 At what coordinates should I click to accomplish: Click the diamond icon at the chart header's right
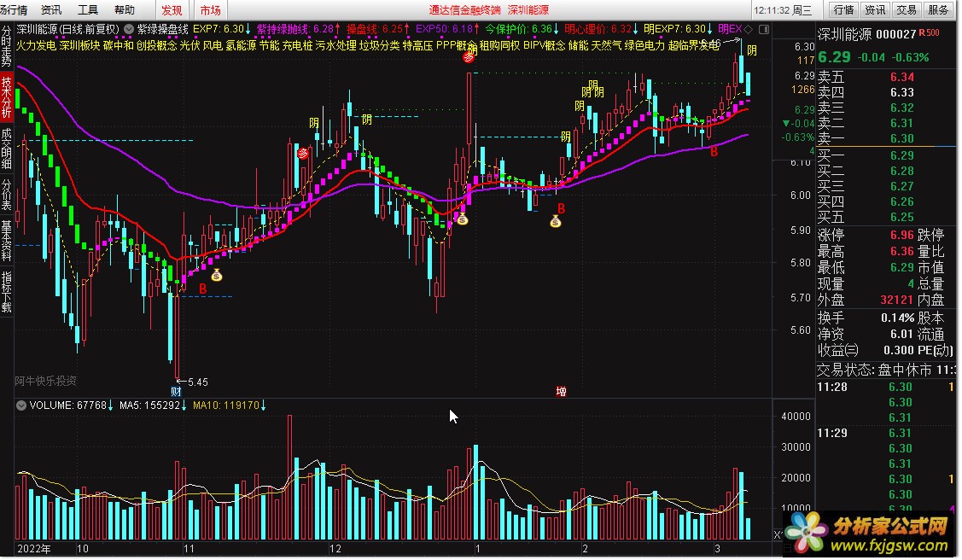coord(748,29)
